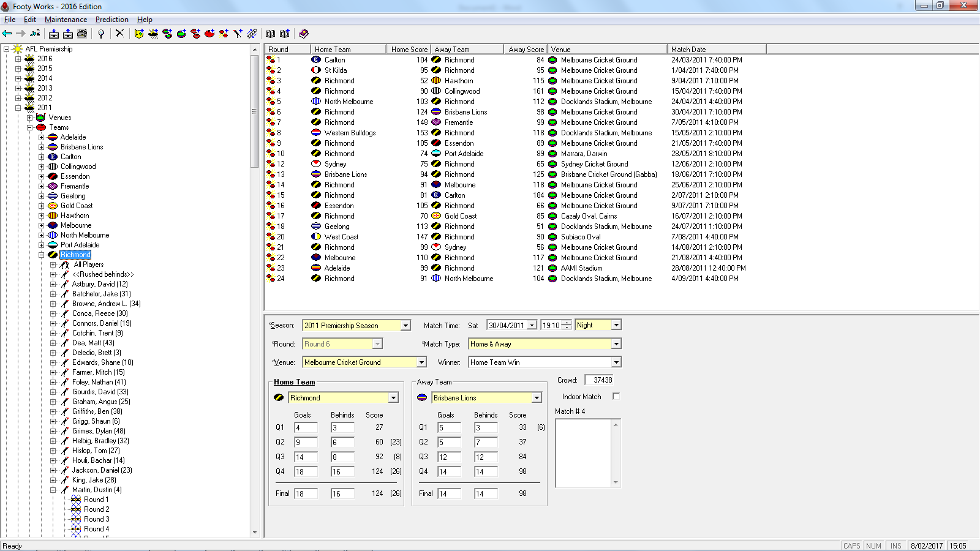Click the magnifying glass Find icon
Image resolution: width=980 pixels, height=551 pixels.
[101, 34]
